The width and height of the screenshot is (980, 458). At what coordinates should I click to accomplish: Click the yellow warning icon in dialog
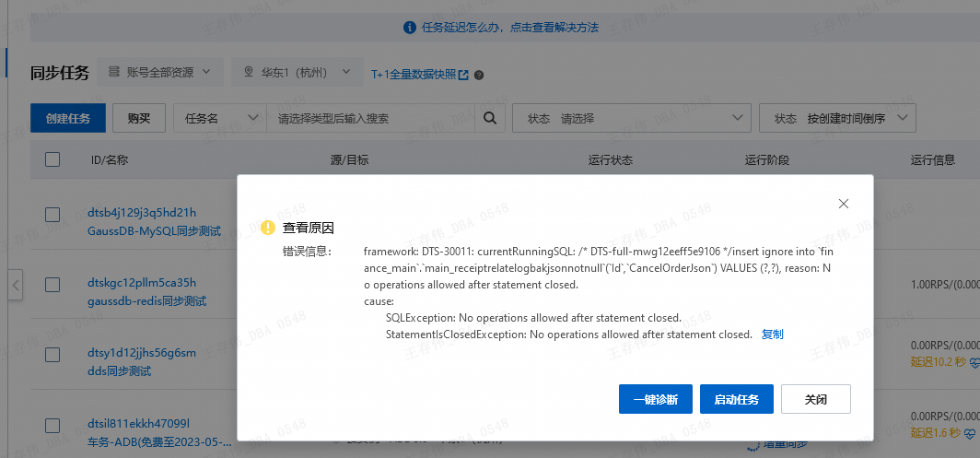click(268, 228)
